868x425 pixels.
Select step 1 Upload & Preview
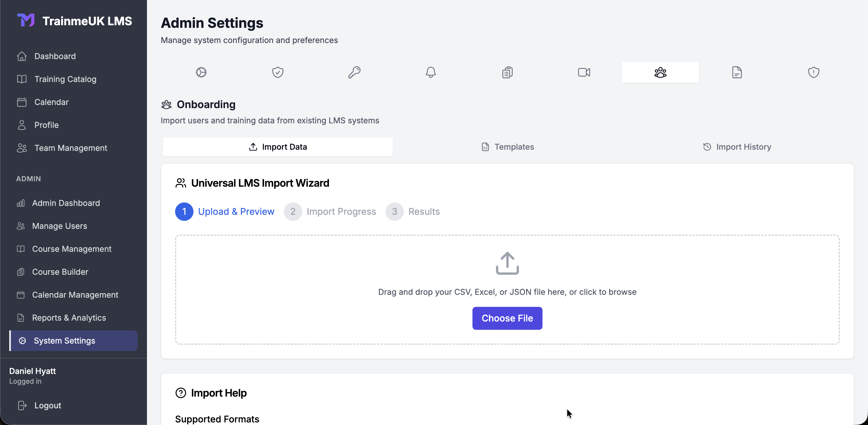pyautogui.click(x=225, y=211)
